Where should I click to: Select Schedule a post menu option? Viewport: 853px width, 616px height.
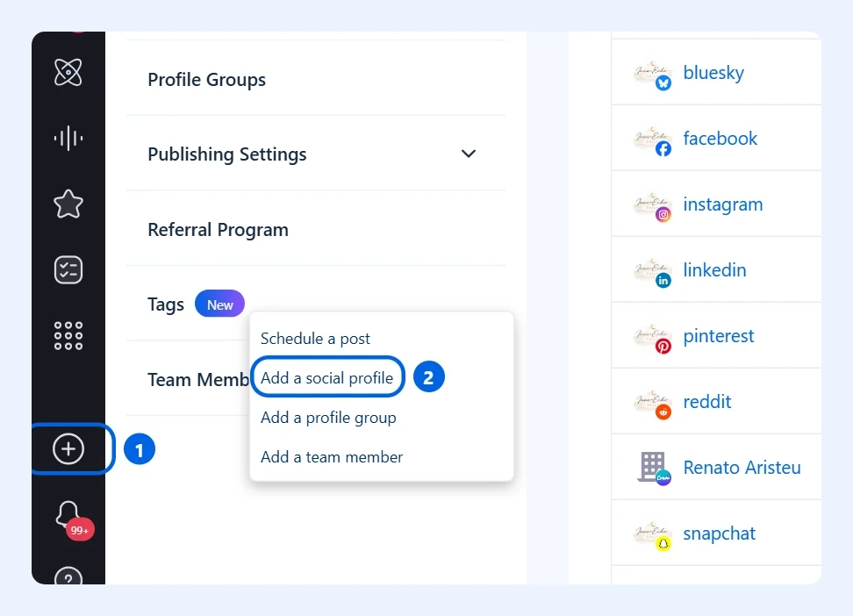(x=315, y=339)
